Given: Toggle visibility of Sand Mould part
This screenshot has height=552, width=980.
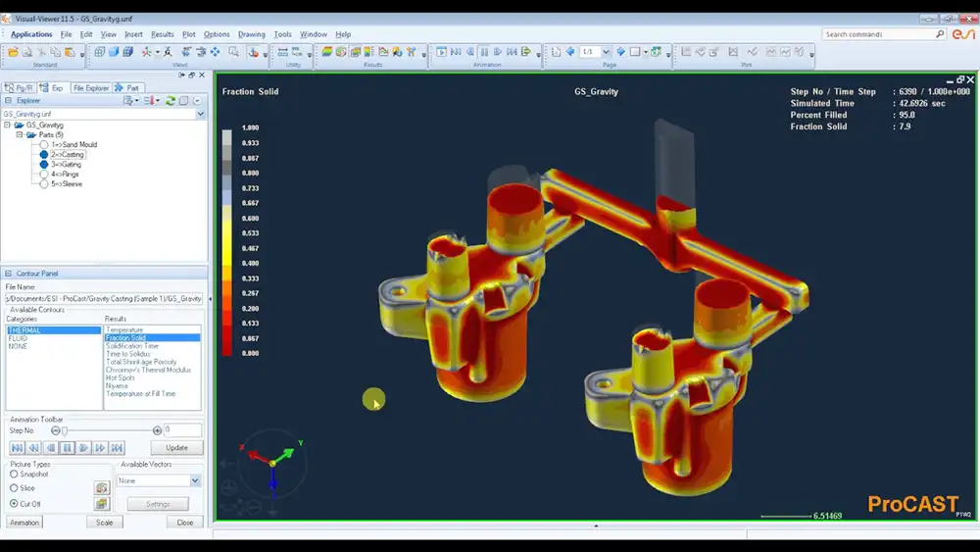Looking at the screenshot, I should click(x=44, y=144).
